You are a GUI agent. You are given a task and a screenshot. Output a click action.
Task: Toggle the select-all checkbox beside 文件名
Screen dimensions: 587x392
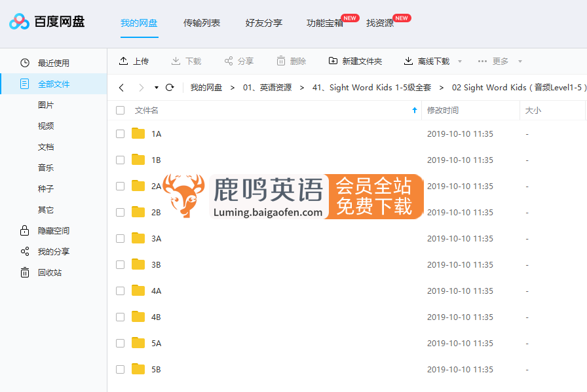(x=120, y=111)
